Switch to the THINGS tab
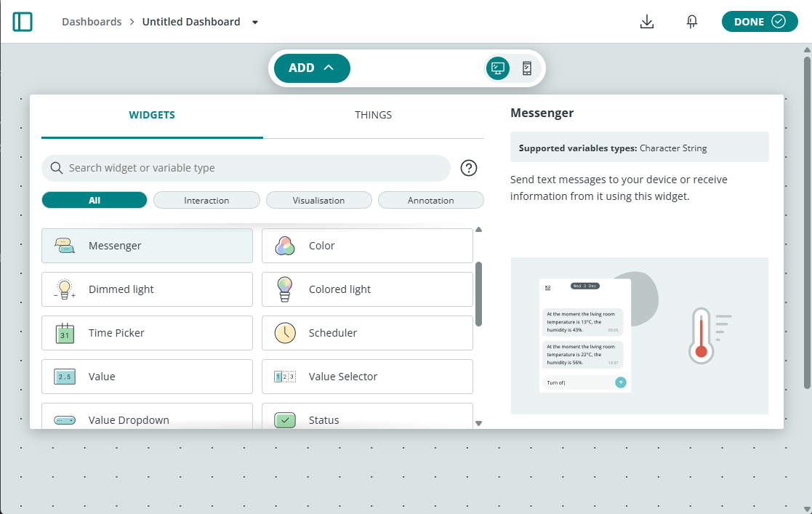This screenshot has width=812, height=514. point(373,115)
